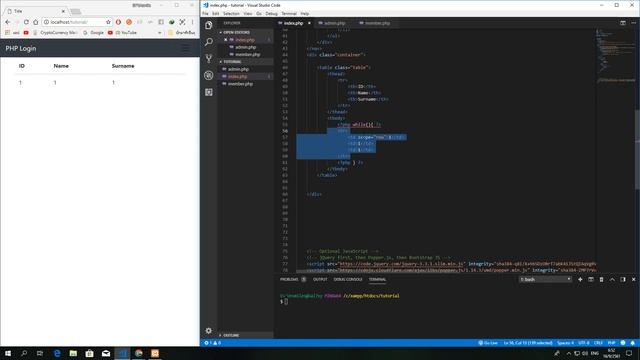640x360 pixels.
Task: Close the Chrome tab named Title
Action: click(63, 11)
